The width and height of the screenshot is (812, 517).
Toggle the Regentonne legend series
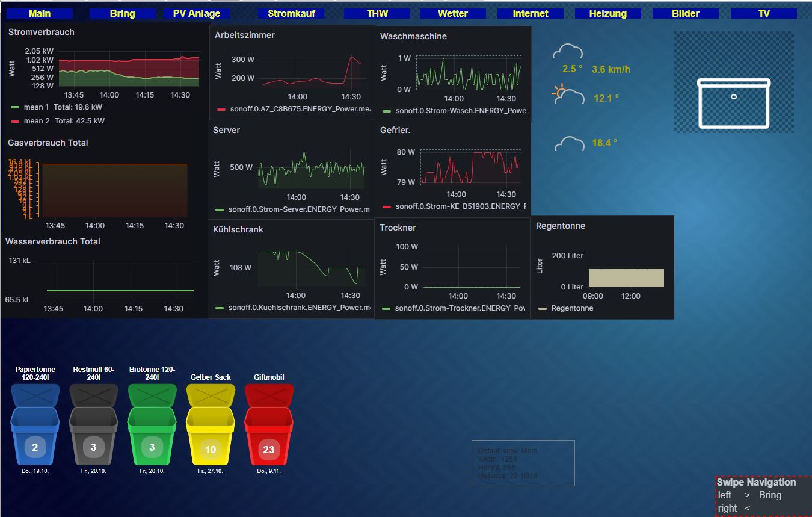click(571, 308)
